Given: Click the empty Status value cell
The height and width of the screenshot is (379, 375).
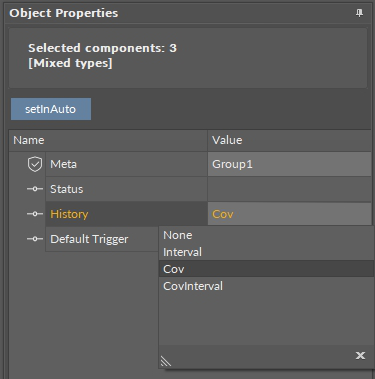Looking at the screenshot, I should (x=289, y=189).
